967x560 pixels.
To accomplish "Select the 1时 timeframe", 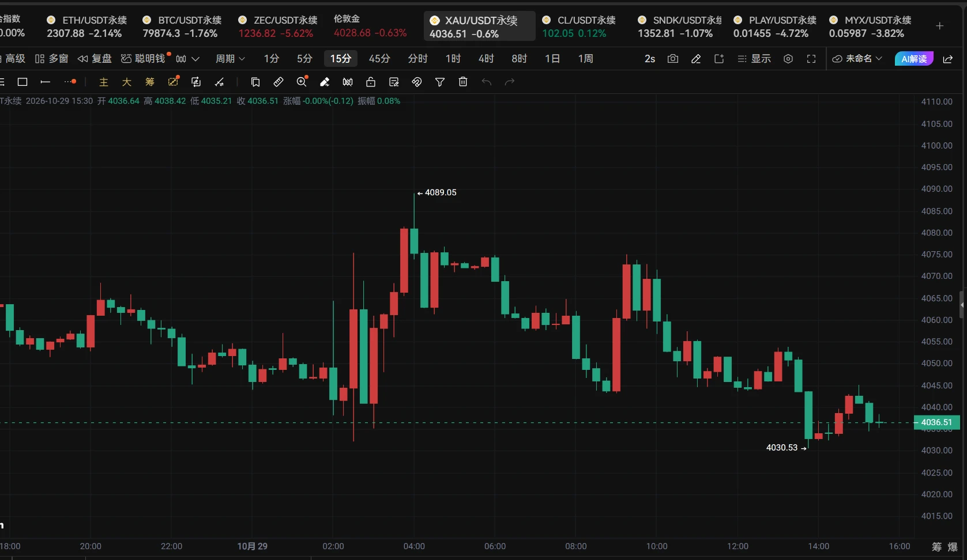I will point(453,59).
